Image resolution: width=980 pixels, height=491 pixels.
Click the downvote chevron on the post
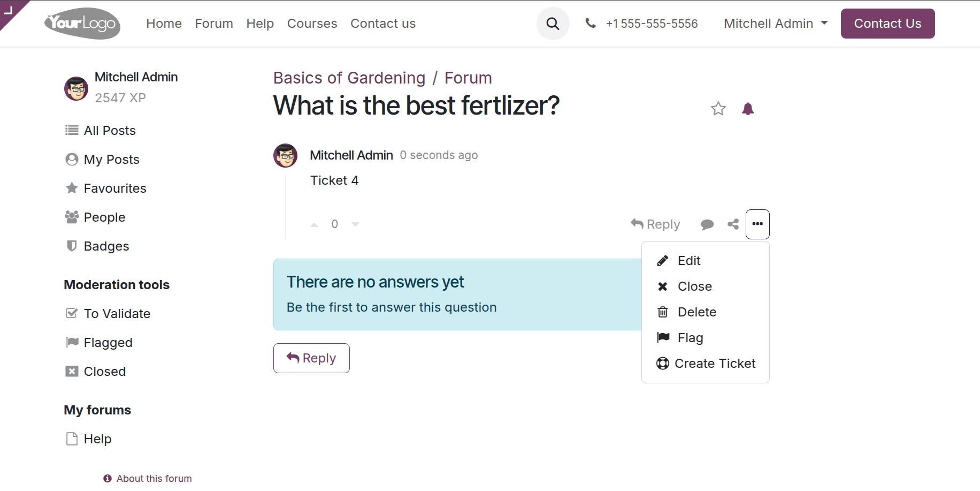point(355,224)
